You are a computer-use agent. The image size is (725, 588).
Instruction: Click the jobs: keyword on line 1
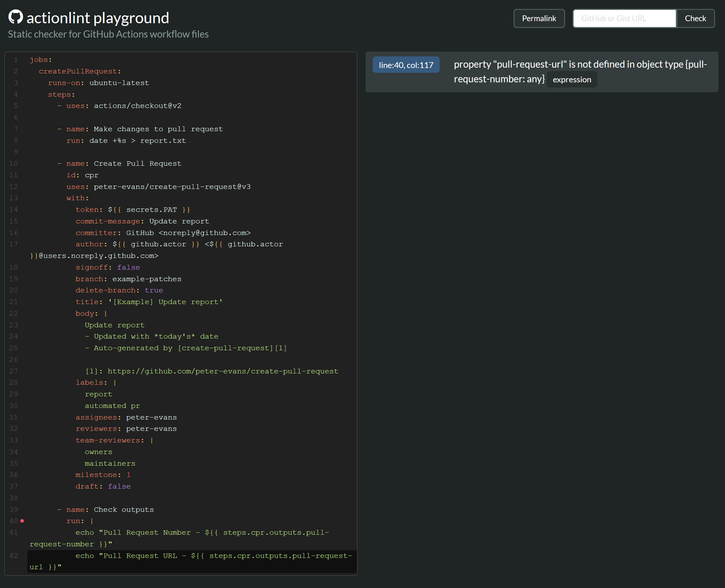(x=40, y=59)
